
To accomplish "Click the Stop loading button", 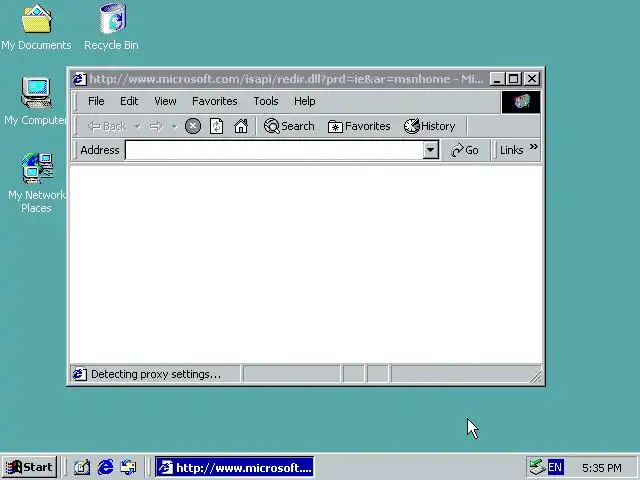I will [x=193, y=126].
